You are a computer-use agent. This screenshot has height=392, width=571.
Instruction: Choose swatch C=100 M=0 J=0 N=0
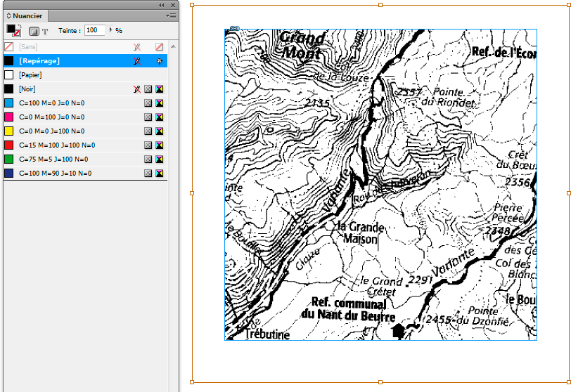(86, 103)
